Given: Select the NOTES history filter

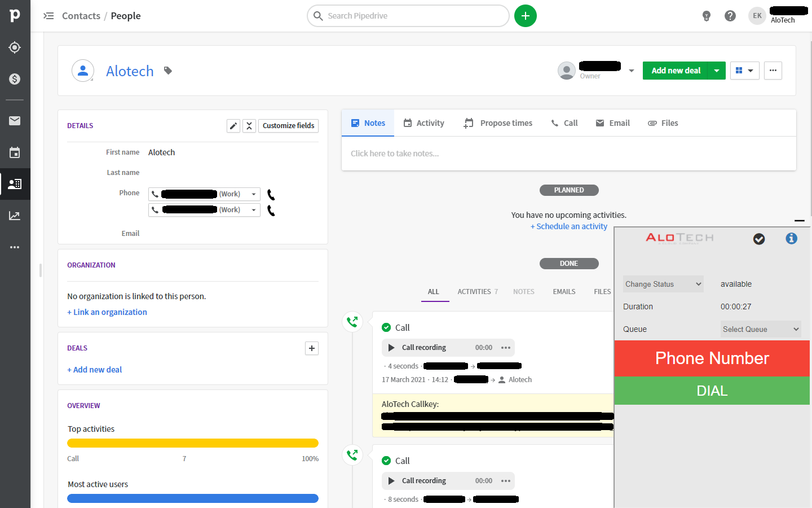Looking at the screenshot, I should point(524,292).
